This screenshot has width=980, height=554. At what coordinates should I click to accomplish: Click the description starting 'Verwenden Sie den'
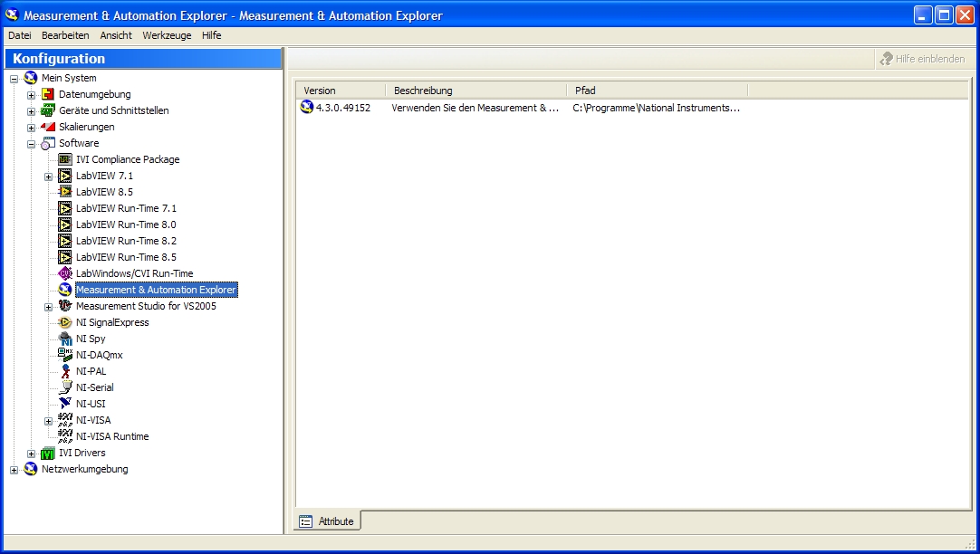tap(475, 108)
